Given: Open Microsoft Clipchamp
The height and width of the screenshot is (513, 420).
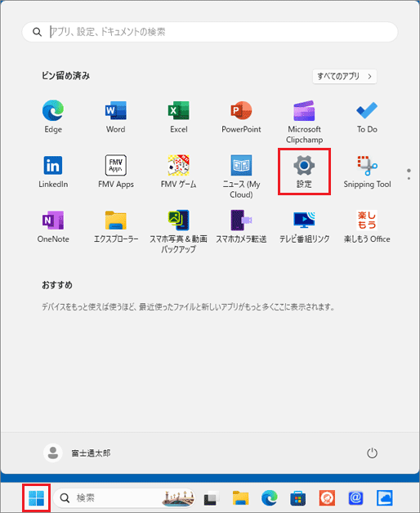Looking at the screenshot, I should pos(304,122).
